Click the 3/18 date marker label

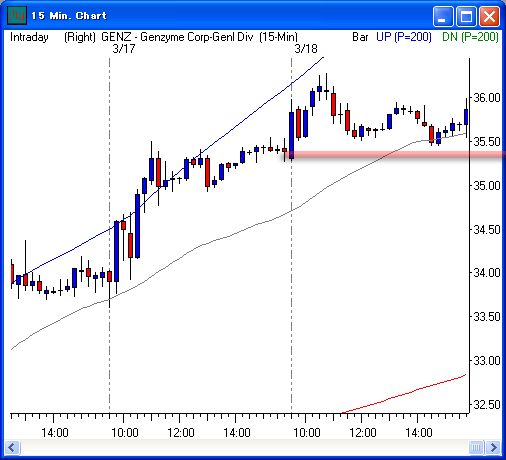[306, 49]
